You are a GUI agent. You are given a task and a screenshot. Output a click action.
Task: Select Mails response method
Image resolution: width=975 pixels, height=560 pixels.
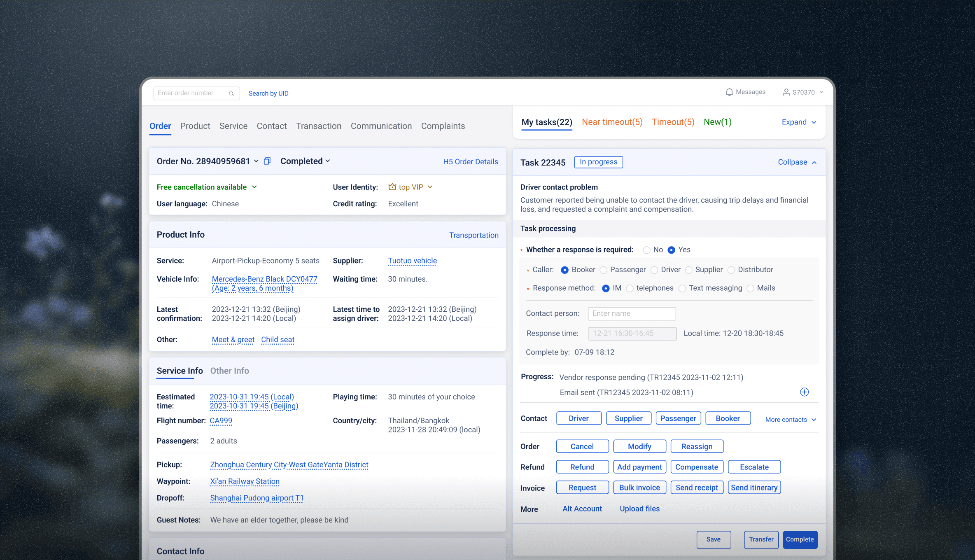tap(750, 289)
